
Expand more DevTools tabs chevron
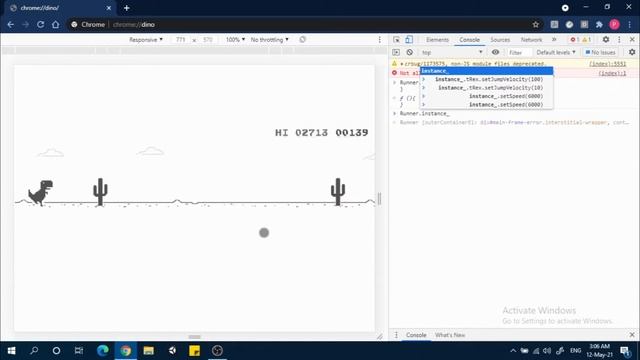point(554,40)
